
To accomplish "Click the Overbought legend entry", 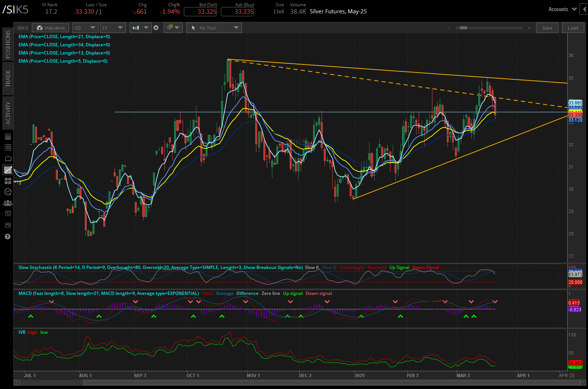I will coord(352,267).
